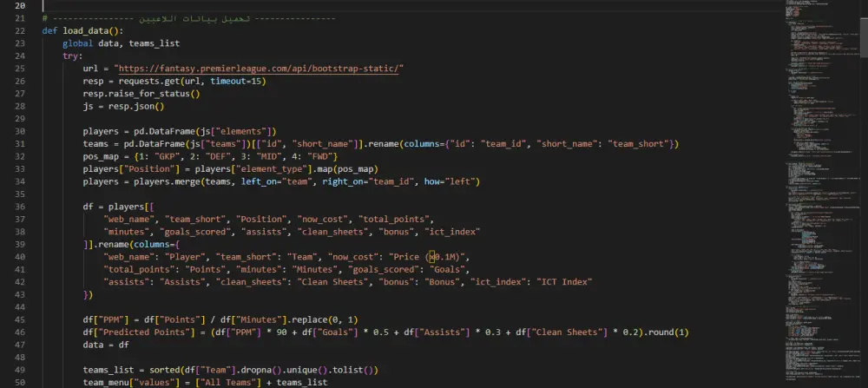Click line number 50 in the gutter
868x388 pixels.
(21, 383)
